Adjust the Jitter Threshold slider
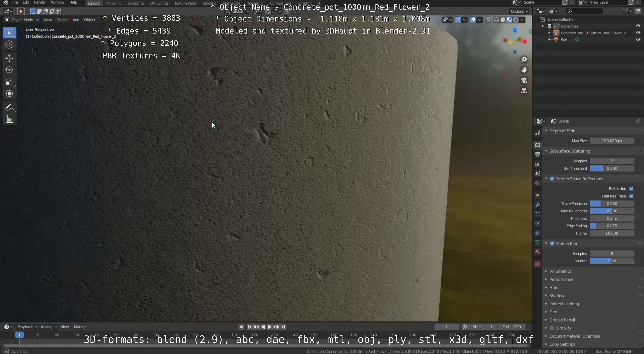The image size is (644, 354). pos(612,169)
